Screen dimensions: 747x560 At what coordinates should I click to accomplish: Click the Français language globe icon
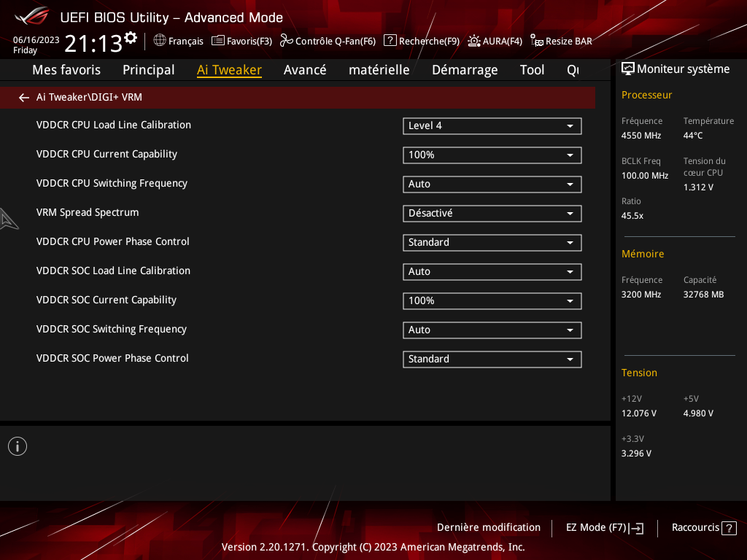click(160, 40)
